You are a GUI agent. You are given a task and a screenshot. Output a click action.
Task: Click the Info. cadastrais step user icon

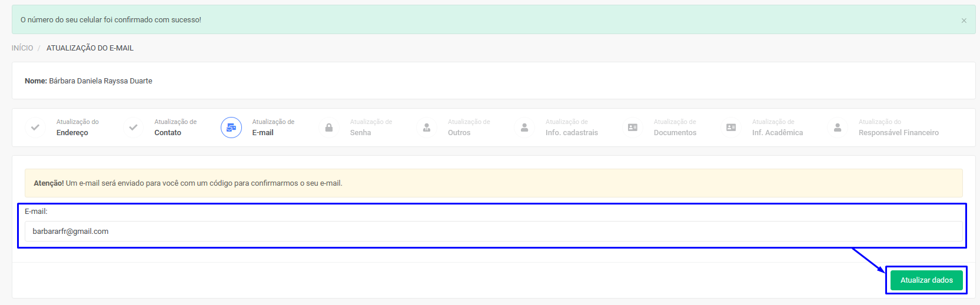pos(524,128)
